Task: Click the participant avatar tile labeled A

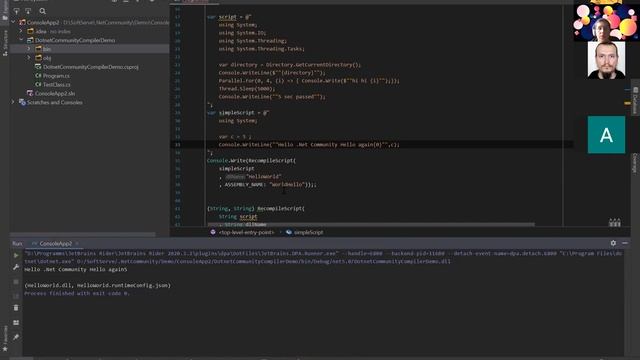Action: [x=606, y=135]
